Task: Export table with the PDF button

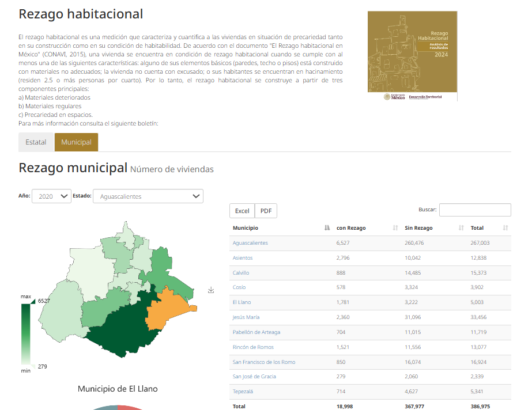Action: (266, 211)
